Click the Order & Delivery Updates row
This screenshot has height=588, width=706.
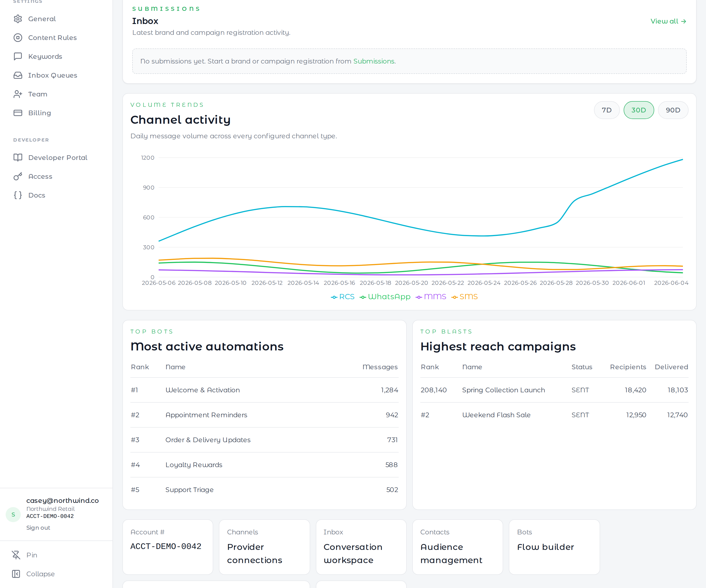[265, 440]
